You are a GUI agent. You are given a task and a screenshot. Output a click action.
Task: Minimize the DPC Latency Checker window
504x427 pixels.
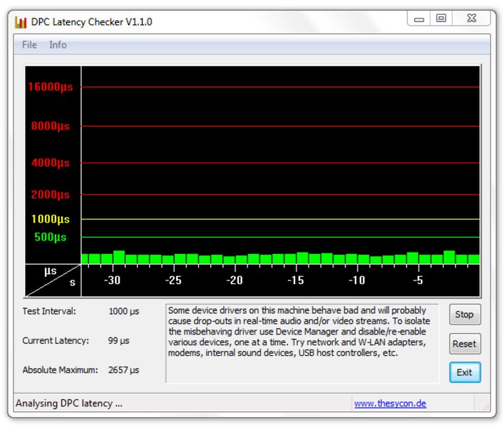pos(419,19)
